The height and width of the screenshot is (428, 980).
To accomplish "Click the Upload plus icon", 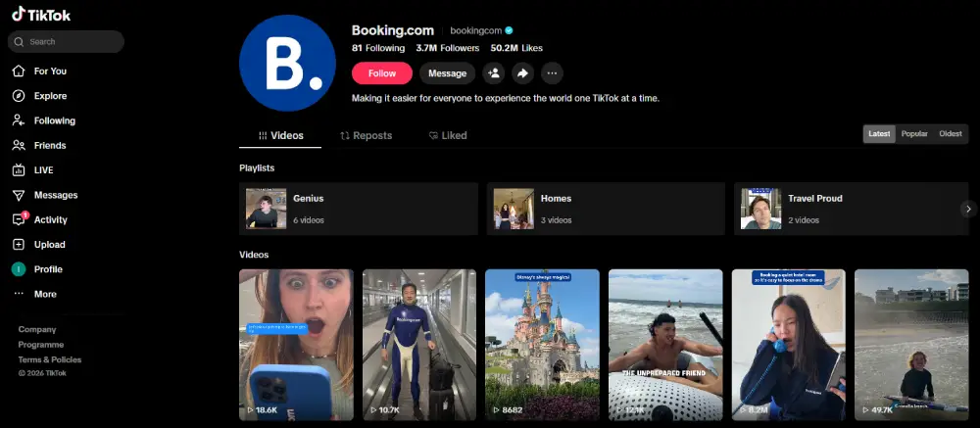I will click(x=19, y=244).
